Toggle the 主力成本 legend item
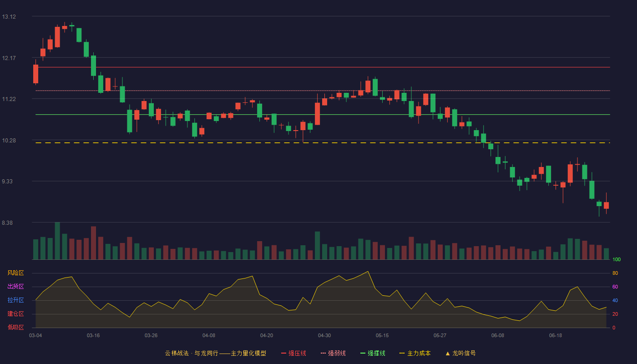The width and height of the screenshot is (637, 364). (x=415, y=353)
